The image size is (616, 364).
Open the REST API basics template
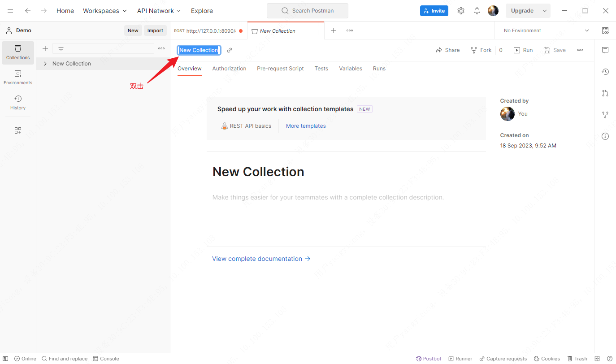point(246,126)
